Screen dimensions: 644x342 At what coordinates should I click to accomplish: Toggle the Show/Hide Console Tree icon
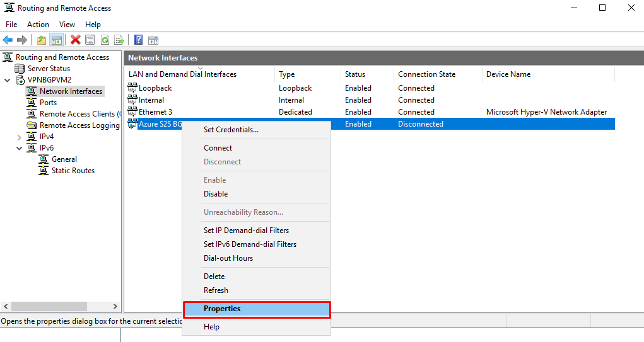point(57,40)
